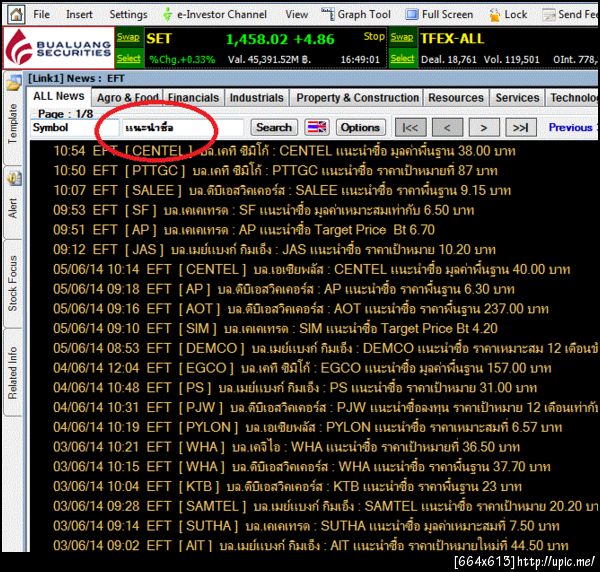Image resolution: width=600 pixels, height=572 pixels.
Task: Open the 03/06/14 10:15 WHA news
Action: point(302,467)
